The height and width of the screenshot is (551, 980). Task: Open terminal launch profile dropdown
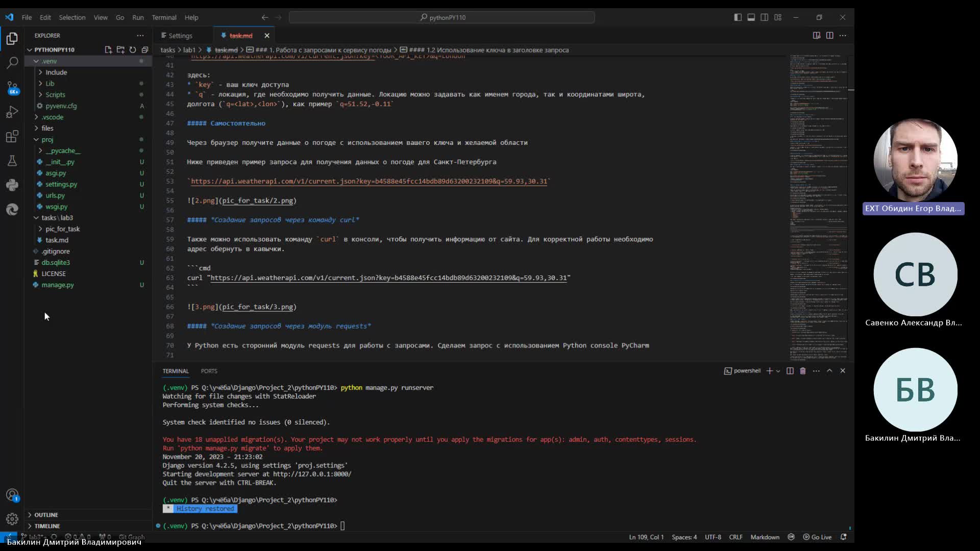tap(778, 371)
